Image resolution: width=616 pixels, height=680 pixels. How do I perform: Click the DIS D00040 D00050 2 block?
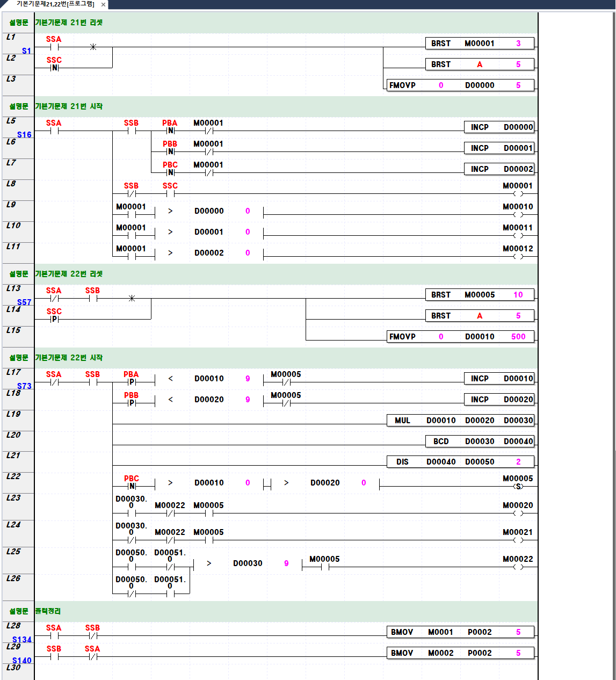coord(460,462)
